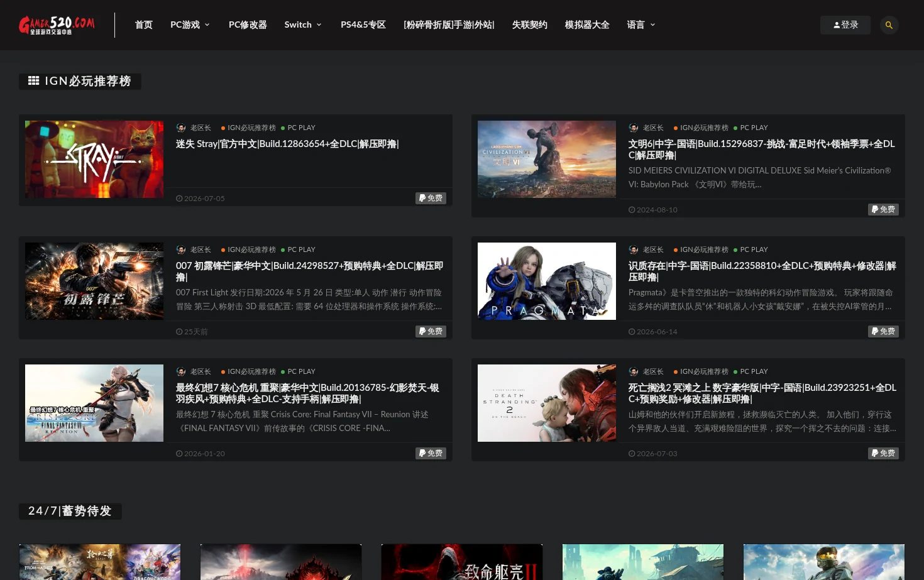This screenshot has height=580, width=924.
Task: Click the 007 初露锋芒 cover thumbnail
Action: 94,282
